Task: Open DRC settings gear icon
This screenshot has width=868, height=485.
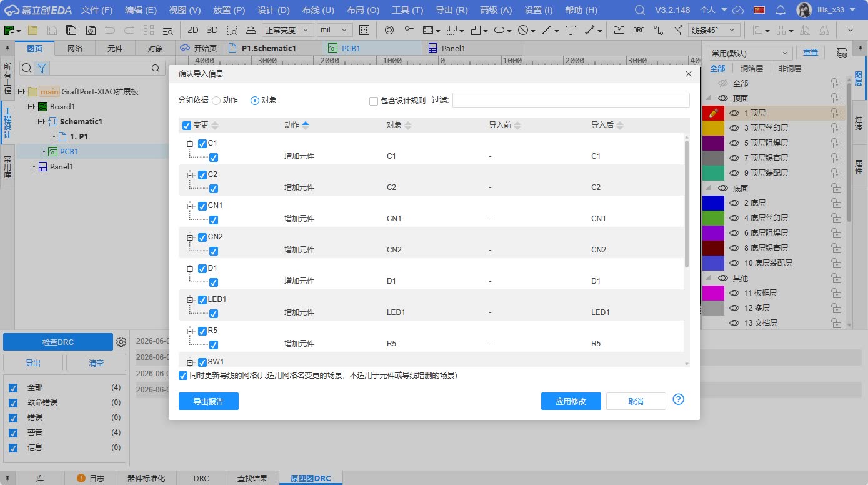Action: 121,342
